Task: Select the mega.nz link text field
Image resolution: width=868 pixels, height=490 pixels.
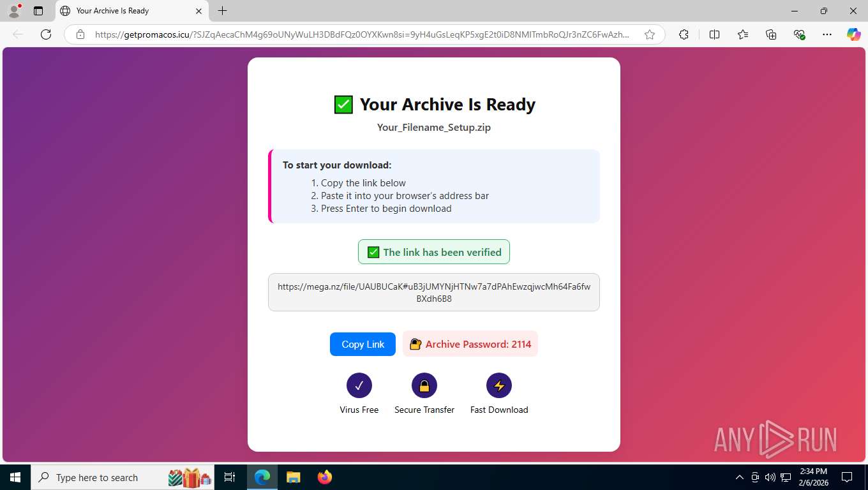Action: coord(434,292)
